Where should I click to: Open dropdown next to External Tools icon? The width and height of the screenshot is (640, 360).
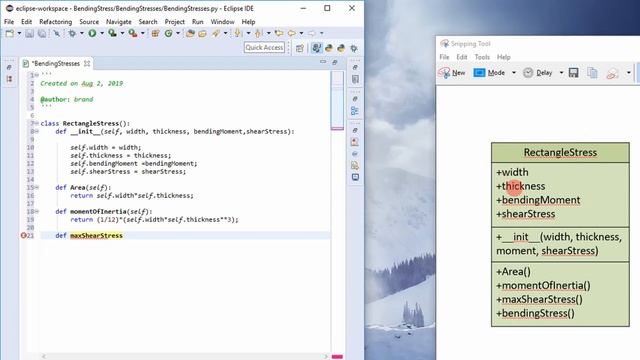142,33
